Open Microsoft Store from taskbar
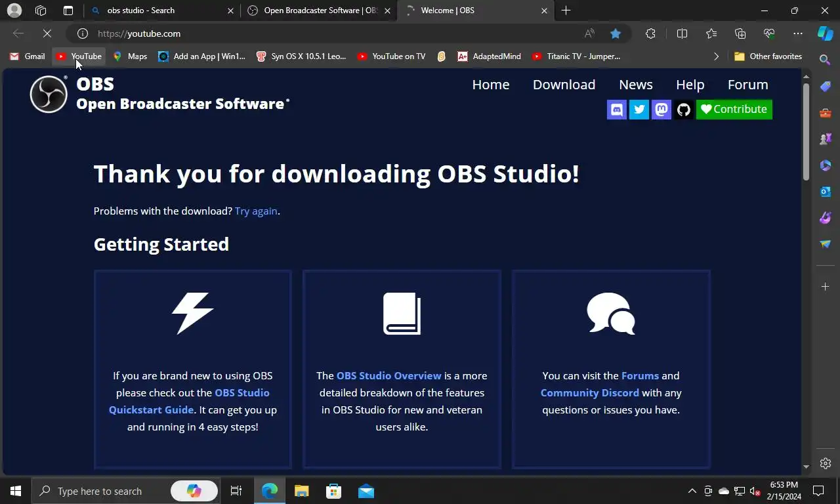The width and height of the screenshot is (840, 504). (x=333, y=491)
